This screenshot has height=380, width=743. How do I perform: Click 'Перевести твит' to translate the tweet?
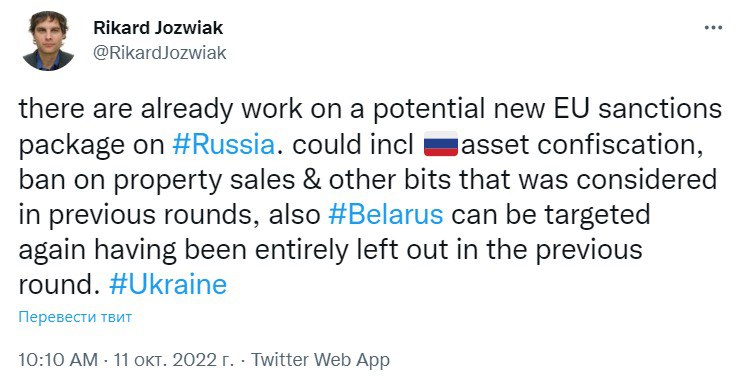[x=75, y=317]
